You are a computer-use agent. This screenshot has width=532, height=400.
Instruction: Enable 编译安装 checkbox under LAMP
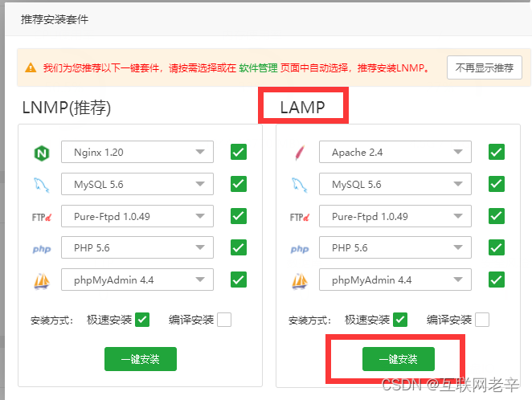pyautogui.click(x=482, y=320)
